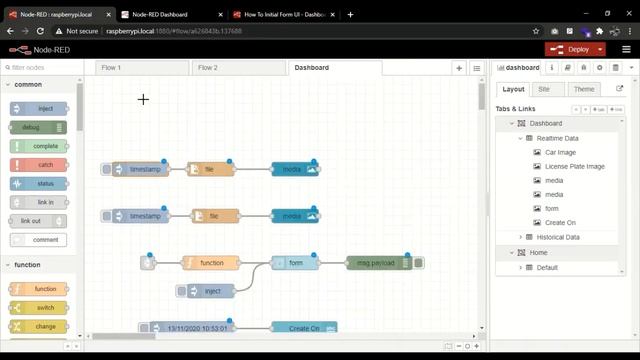Open dashboard in new window icon
This screenshot has width=640, height=360.
tap(619, 89)
